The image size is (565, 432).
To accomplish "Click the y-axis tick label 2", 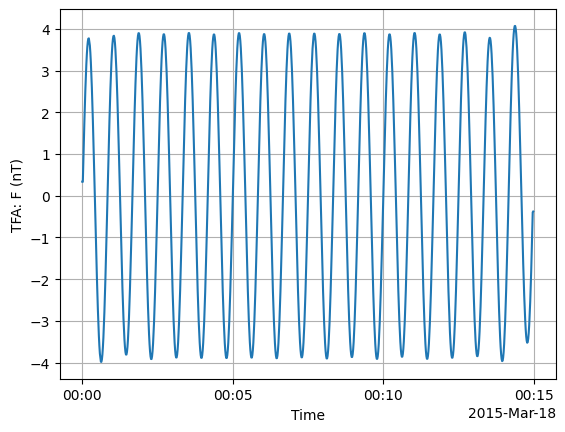I will pyautogui.click(x=46, y=113).
